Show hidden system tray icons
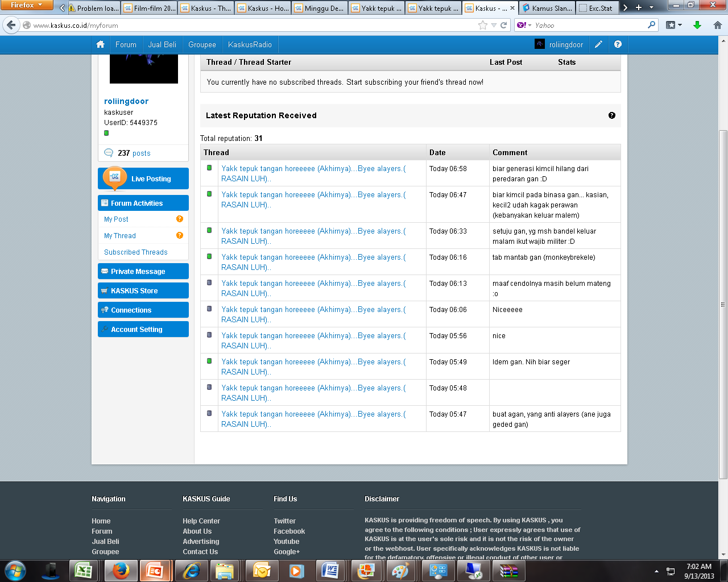728x582 pixels. [x=656, y=571]
